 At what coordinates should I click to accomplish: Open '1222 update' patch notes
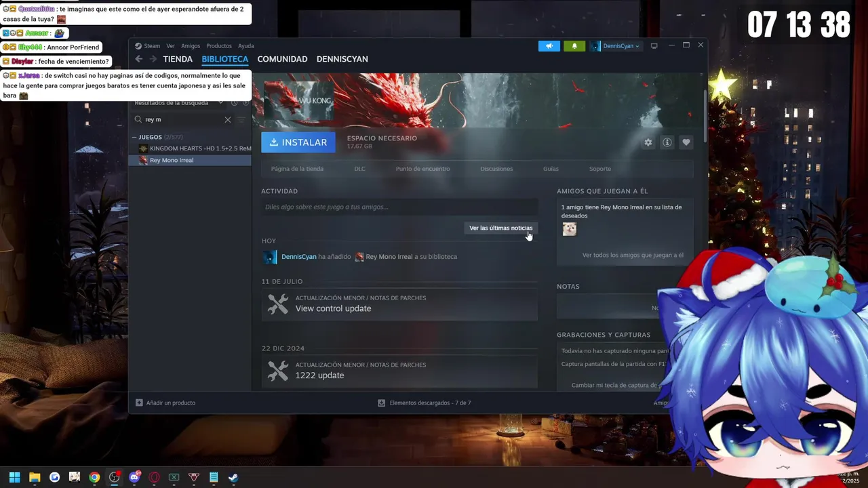click(399, 371)
